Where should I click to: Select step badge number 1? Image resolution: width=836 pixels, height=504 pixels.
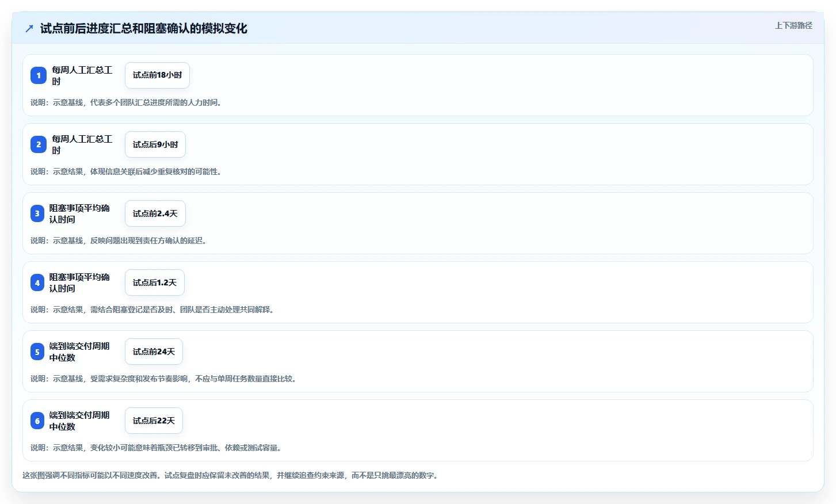tap(39, 75)
